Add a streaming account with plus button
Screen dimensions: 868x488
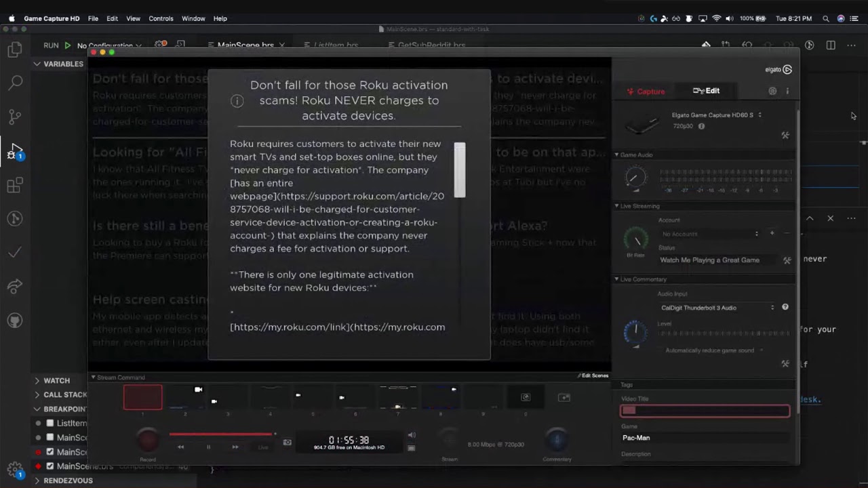point(772,233)
